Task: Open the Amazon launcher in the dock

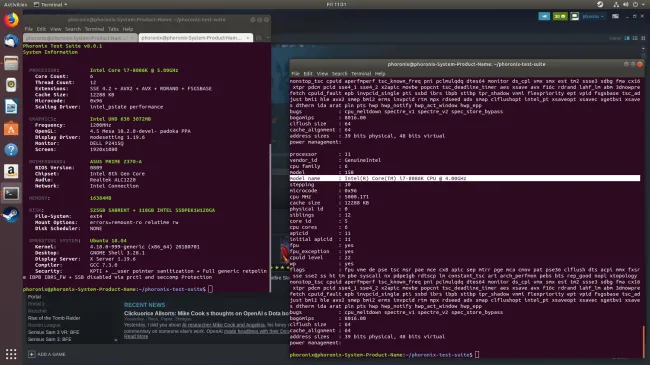Action: click(11, 171)
